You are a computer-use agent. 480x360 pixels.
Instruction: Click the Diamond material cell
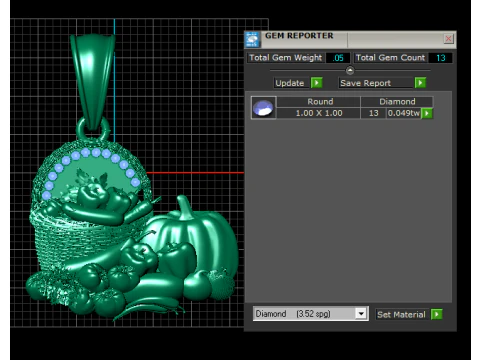[397, 102]
